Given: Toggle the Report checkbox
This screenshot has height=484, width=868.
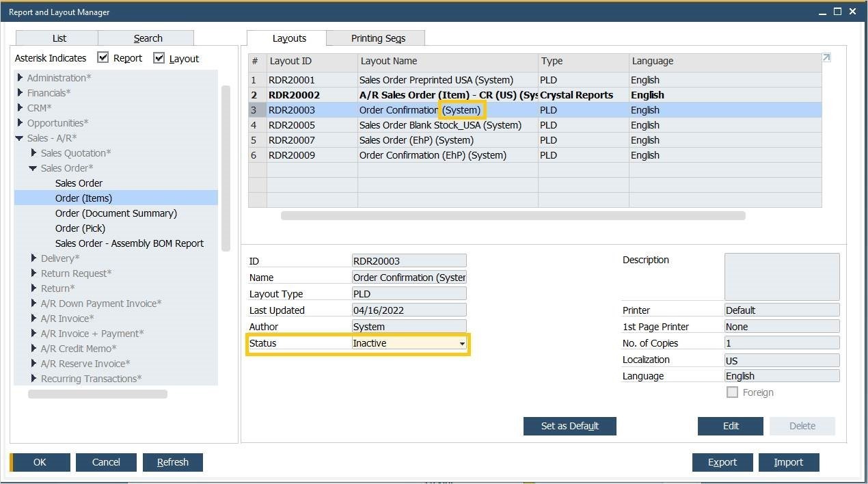Looking at the screenshot, I should tap(103, 58).
